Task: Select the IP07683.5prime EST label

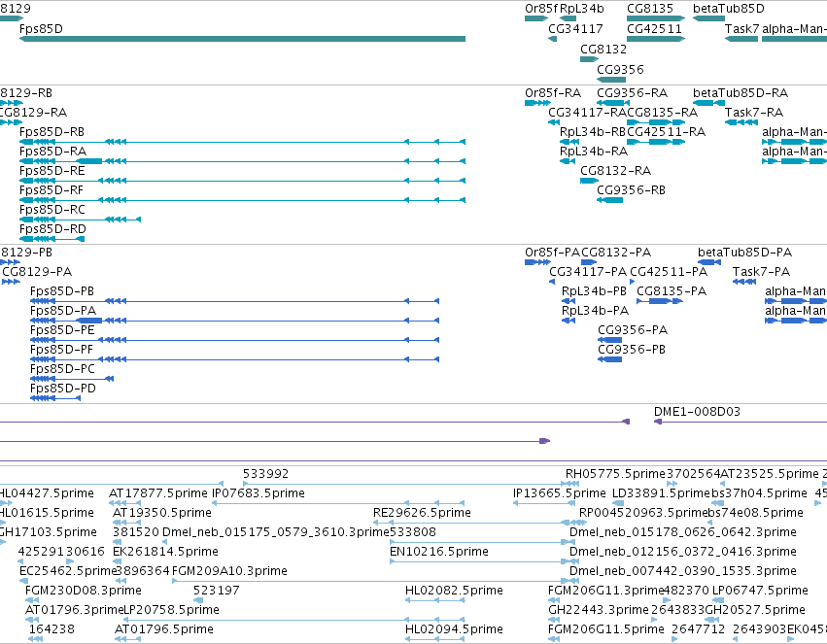Action: click(x=258, y=493)
